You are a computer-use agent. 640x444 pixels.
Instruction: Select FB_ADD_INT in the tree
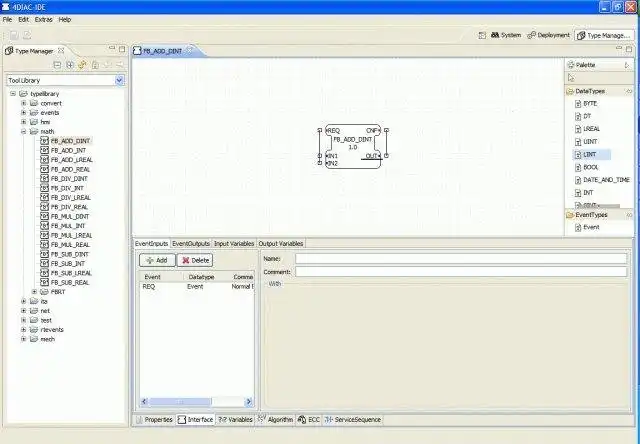(x=68, y=151)
